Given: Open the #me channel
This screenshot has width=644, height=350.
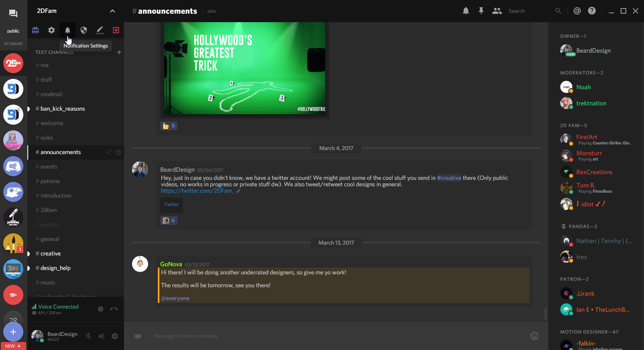Looking at the screenshot, I should (75, 65).
